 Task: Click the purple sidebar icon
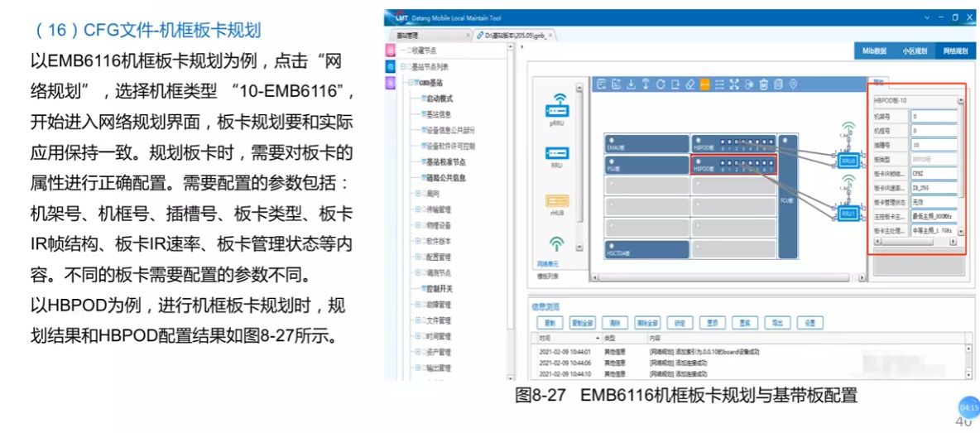(392, 83)
